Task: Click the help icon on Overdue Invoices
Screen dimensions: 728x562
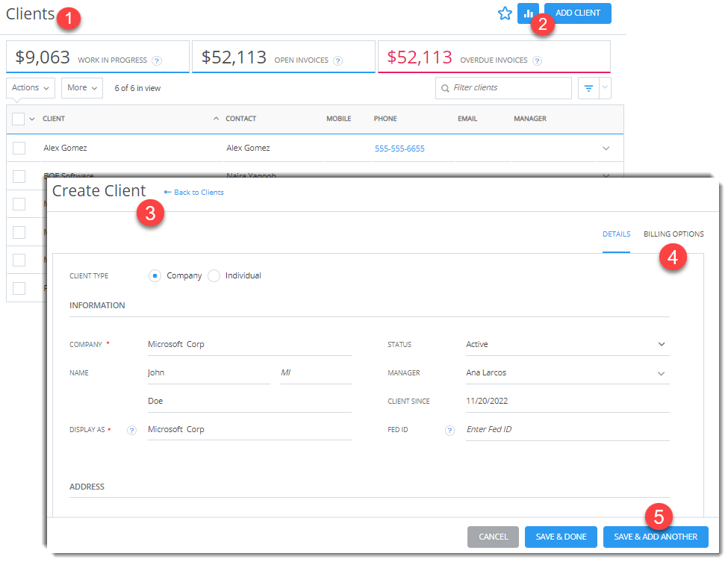Action: 539,60
